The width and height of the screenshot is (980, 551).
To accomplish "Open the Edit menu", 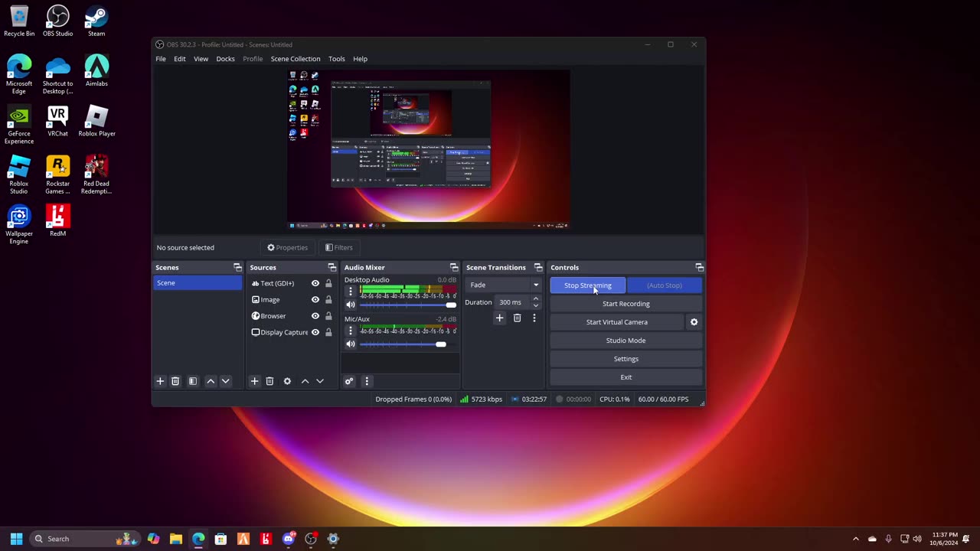I will point(180,59).
